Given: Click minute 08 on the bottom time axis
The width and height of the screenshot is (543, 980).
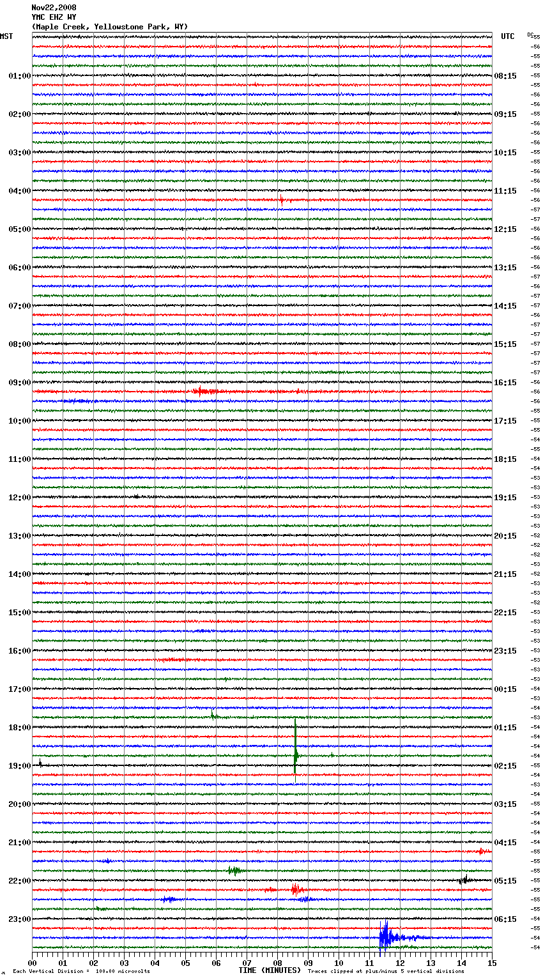Looking at the screenshot, I should tap(277, 963).
